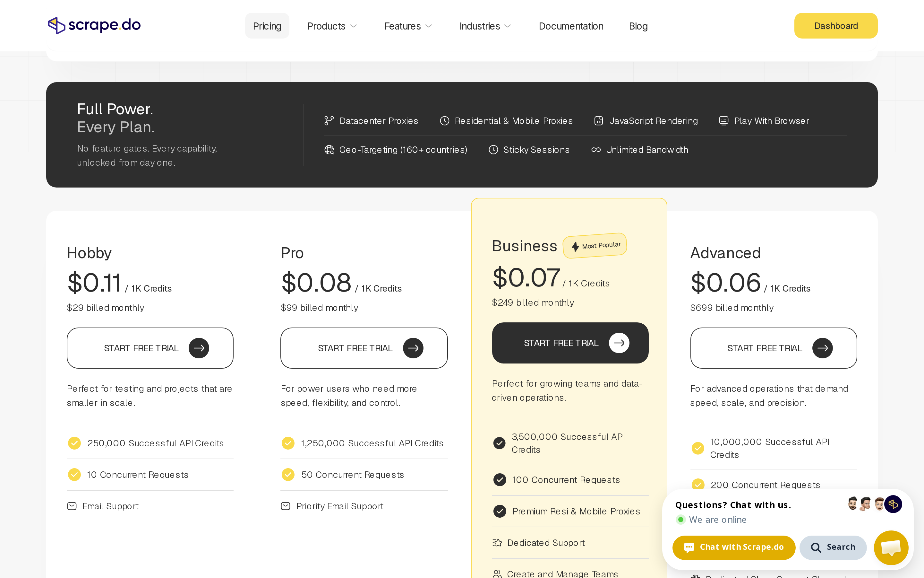The width and height of the screenshot is (924, 578).
Task: Go to the Blog page
Action: (x=638, y=26)
